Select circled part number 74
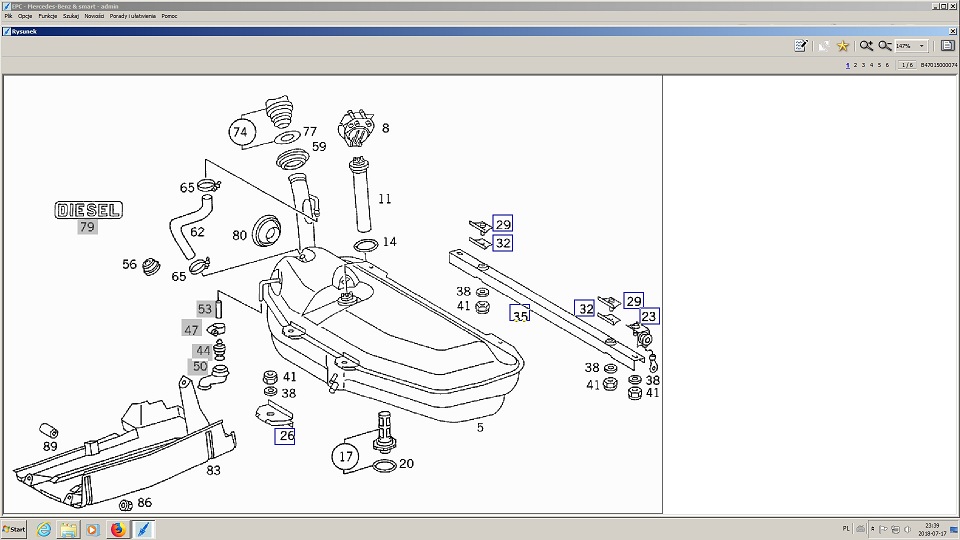 [x=239, y=133]
